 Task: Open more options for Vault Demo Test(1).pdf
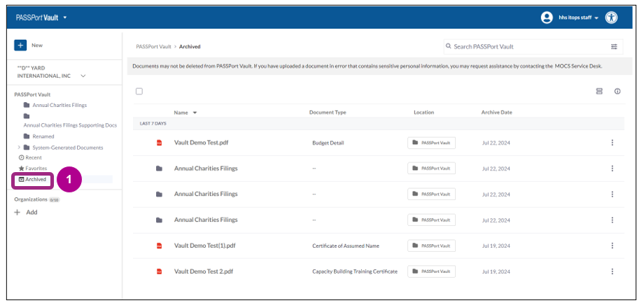click(x=612, y=246)
